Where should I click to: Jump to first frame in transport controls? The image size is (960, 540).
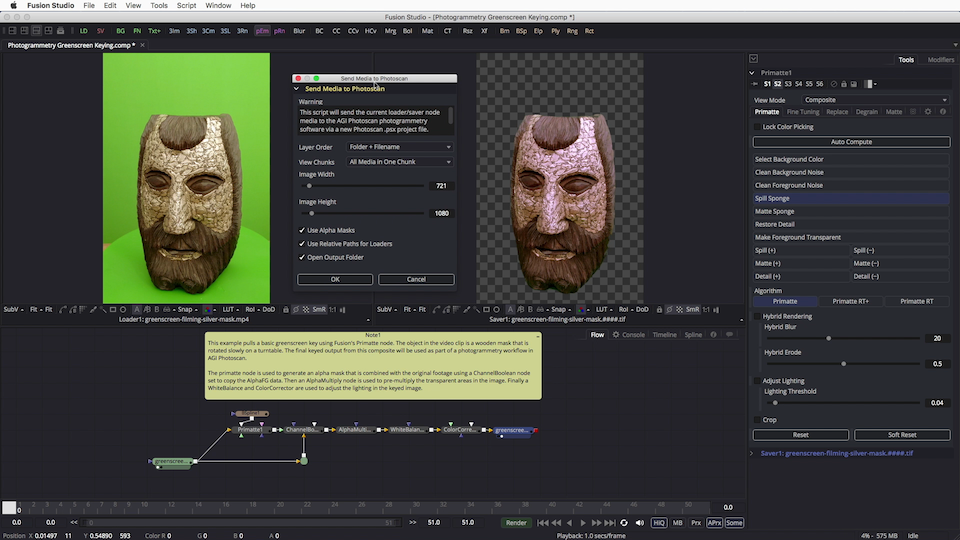[542, 523]
